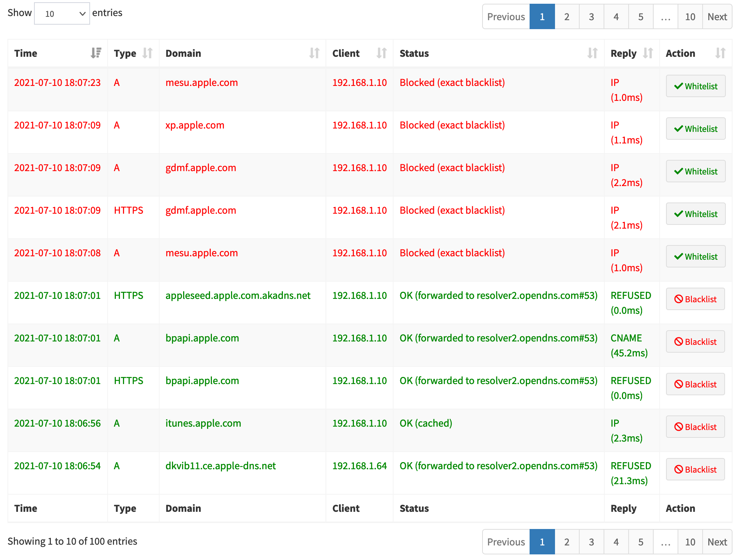Open the Show entries dropdown
Screen dimensions: 740x560
pos(62,13)
